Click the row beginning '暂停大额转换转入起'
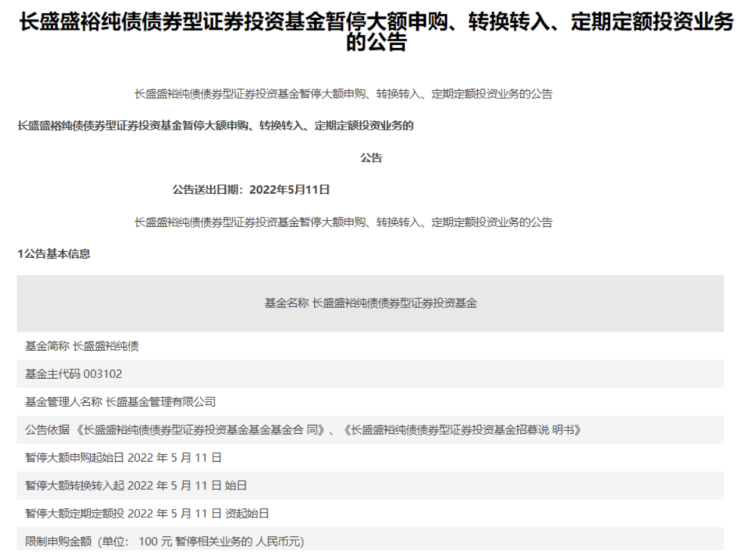The height and width of the screenshot is (560, 738). click(370, 486)
